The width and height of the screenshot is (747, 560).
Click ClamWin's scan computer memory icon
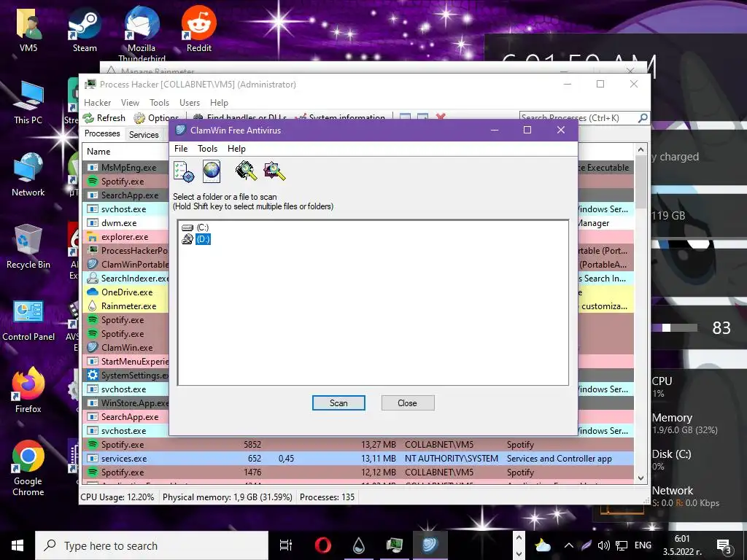(247, 171)
